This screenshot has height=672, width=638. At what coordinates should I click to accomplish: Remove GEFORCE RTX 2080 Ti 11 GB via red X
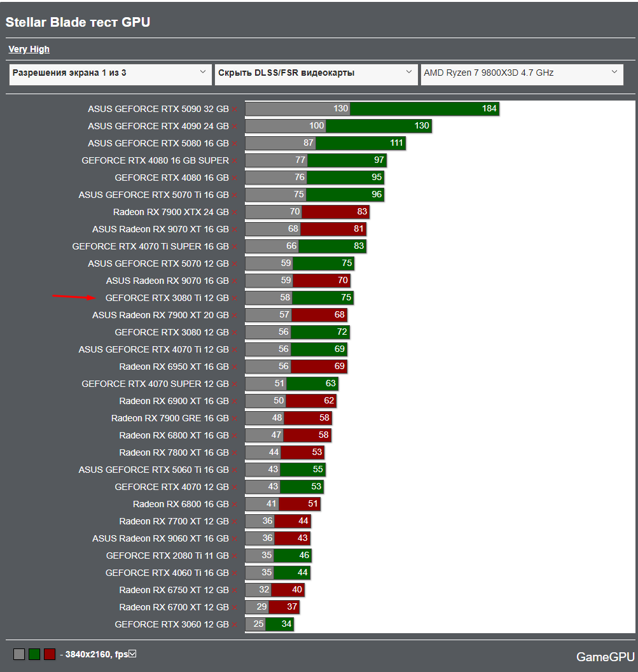(235, 556)
